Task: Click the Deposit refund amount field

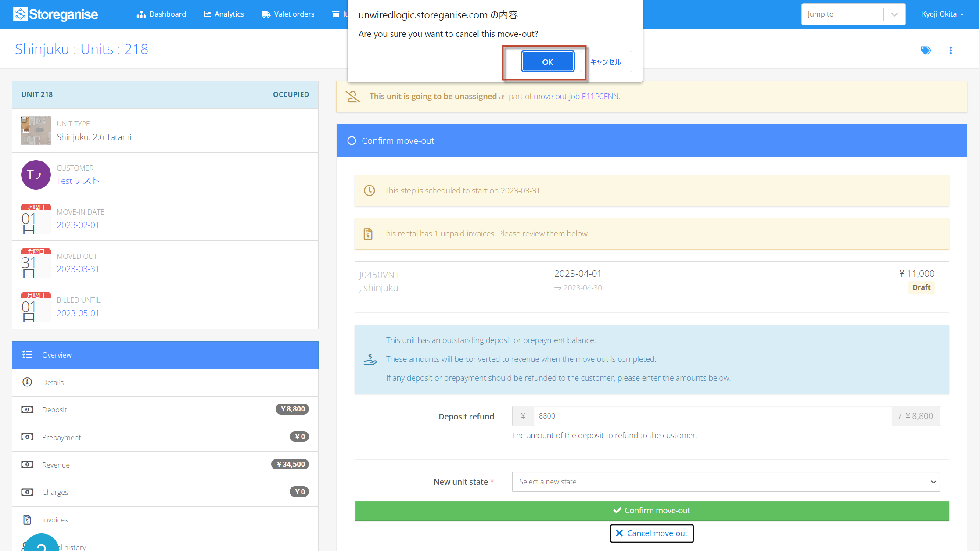Action: 713,416
